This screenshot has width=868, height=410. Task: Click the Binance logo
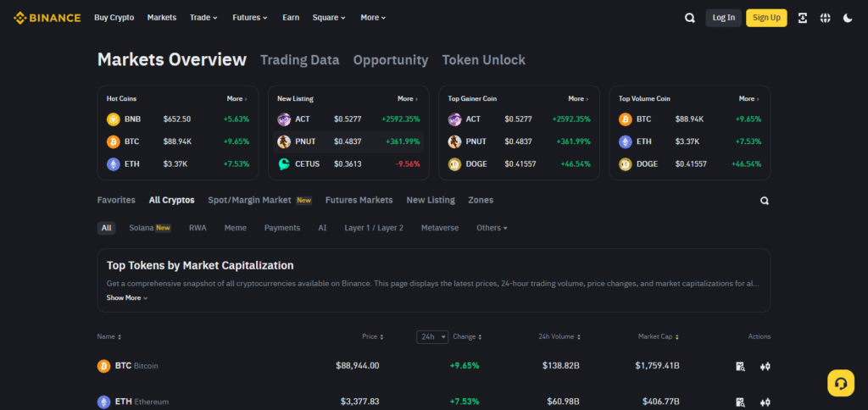(x=47, y=18)
